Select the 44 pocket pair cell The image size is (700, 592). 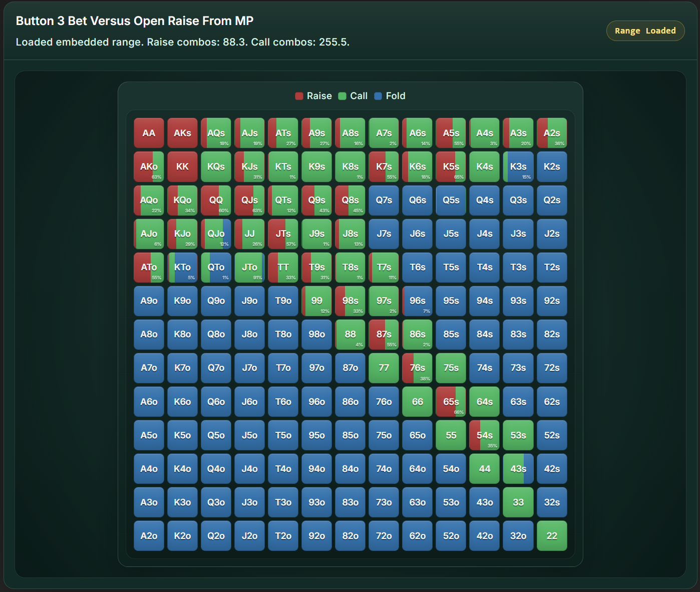[x=485, y=469]
